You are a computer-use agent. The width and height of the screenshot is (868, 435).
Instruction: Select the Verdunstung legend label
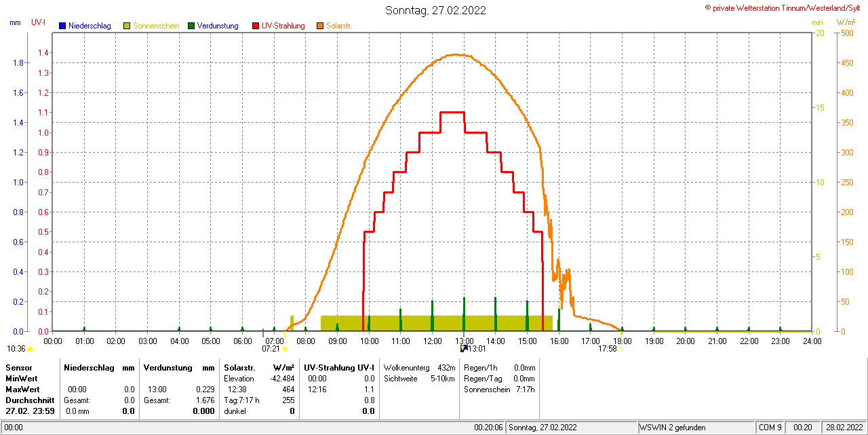(218, 26)
